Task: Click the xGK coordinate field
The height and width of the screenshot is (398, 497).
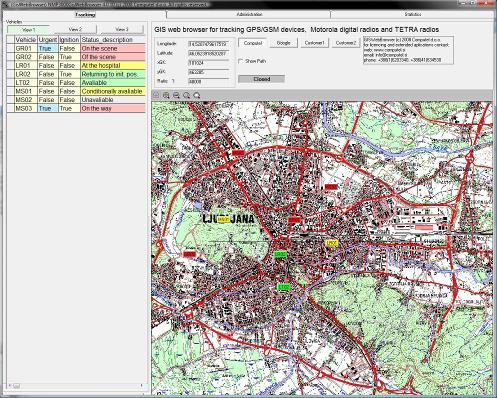Action: 209,63
